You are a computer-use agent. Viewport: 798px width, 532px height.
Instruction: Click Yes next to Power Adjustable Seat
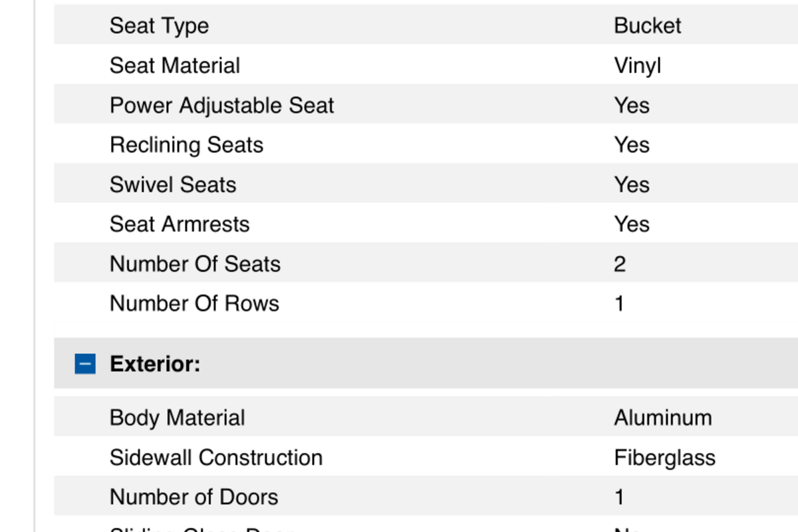point(632,105)
